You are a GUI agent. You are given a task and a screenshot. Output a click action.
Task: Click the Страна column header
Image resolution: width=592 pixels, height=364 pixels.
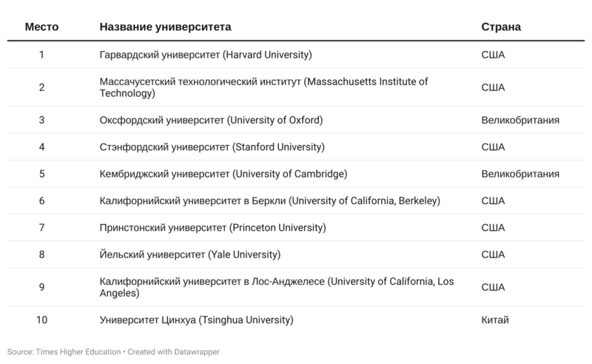click(501, 27)
